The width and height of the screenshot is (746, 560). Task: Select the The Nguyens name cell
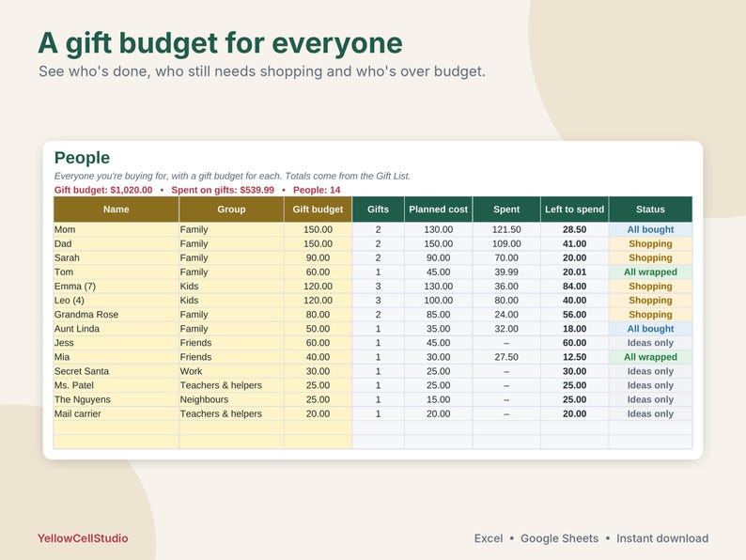pyautogui.click(x=117, y=399)
